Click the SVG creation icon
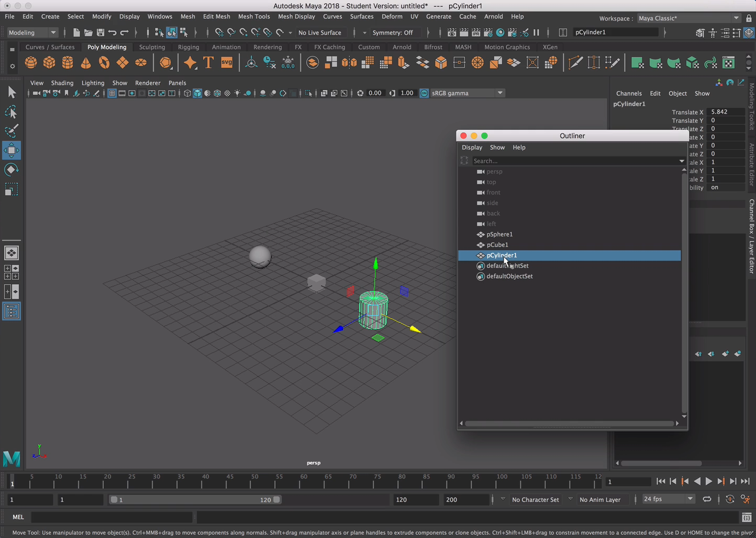756x538 pixels. [x=226, y=62]
